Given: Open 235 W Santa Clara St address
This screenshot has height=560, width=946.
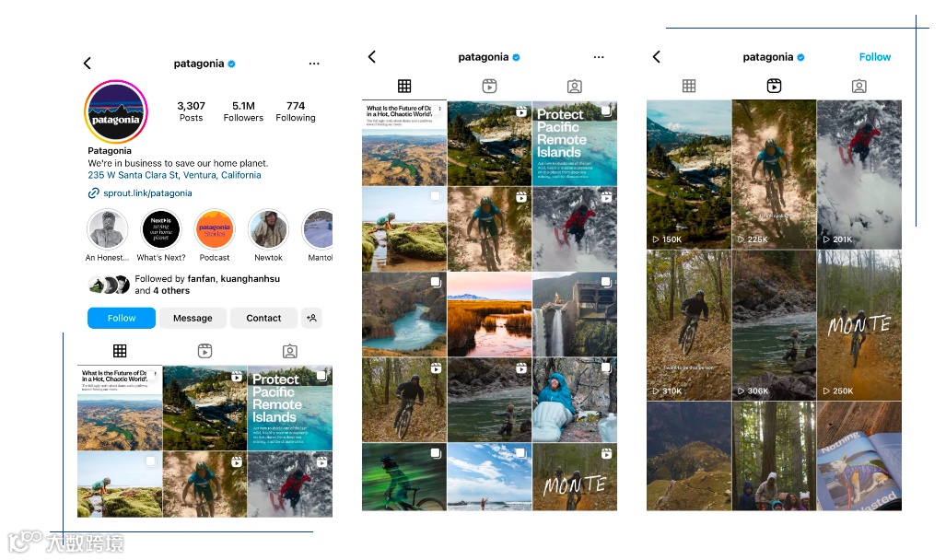Looking at the screenshot, I should [x=174, y=175].
